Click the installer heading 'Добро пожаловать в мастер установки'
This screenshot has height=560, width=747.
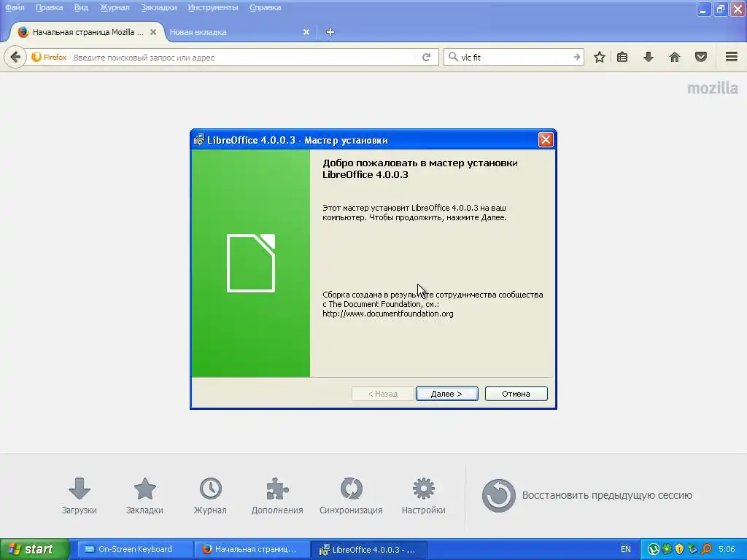click(419, 163)
